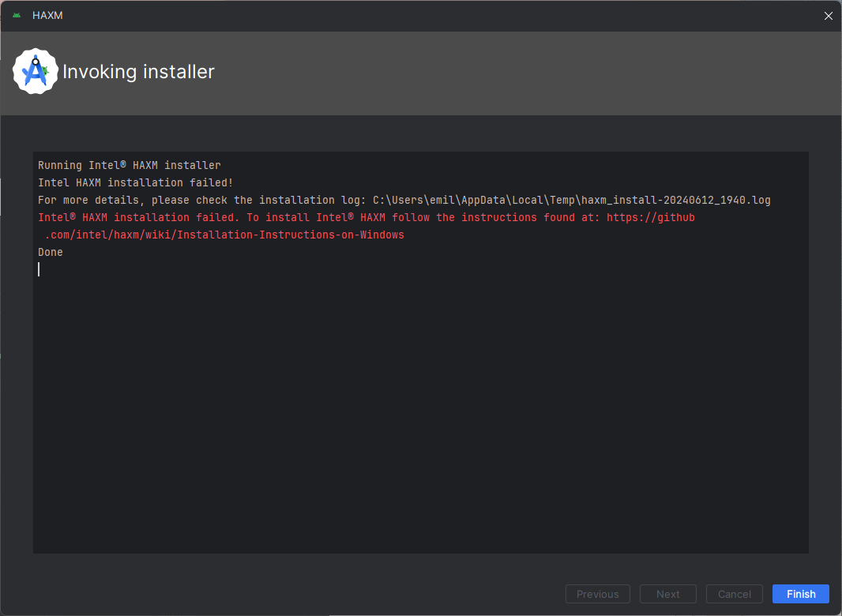Click the Previous button
842x616 pixels.
coord(598,594)
